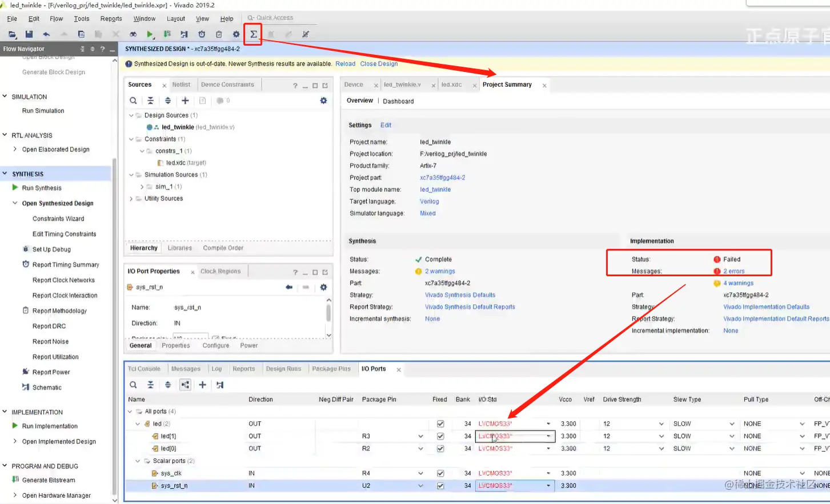Click Vivado Synthesis Defaults link
830x504 pixels.
(x=460, y=295)
